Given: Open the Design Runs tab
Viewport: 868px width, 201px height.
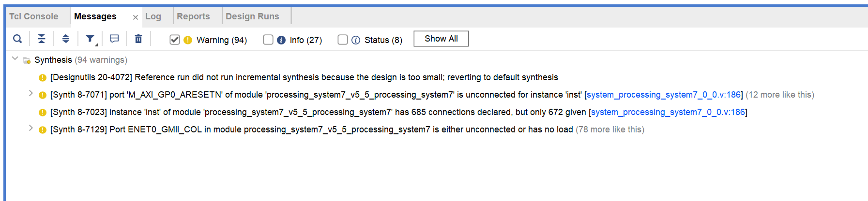Looking at the screenshot, I should [x=252, y=16].
